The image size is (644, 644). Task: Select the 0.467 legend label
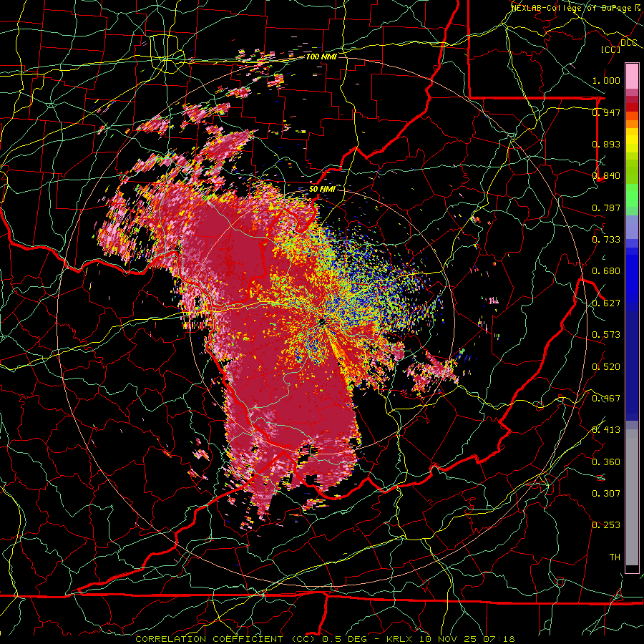[606, 399]
